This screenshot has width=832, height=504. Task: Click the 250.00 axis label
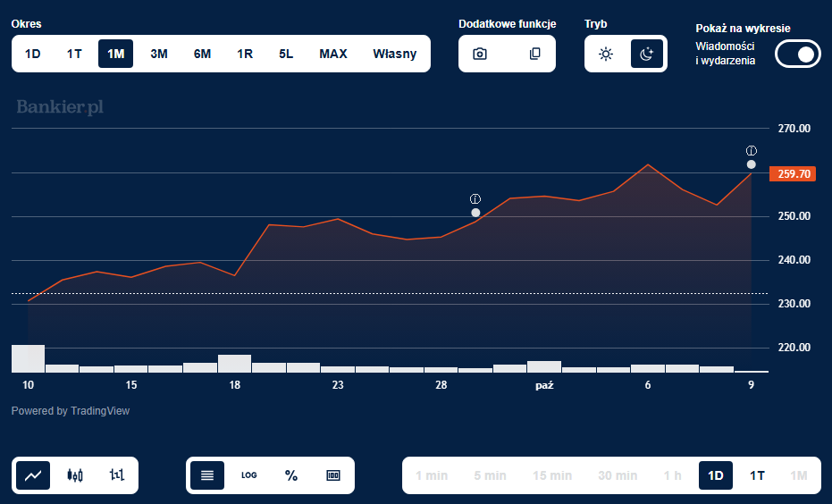click(x=794, y=216)
